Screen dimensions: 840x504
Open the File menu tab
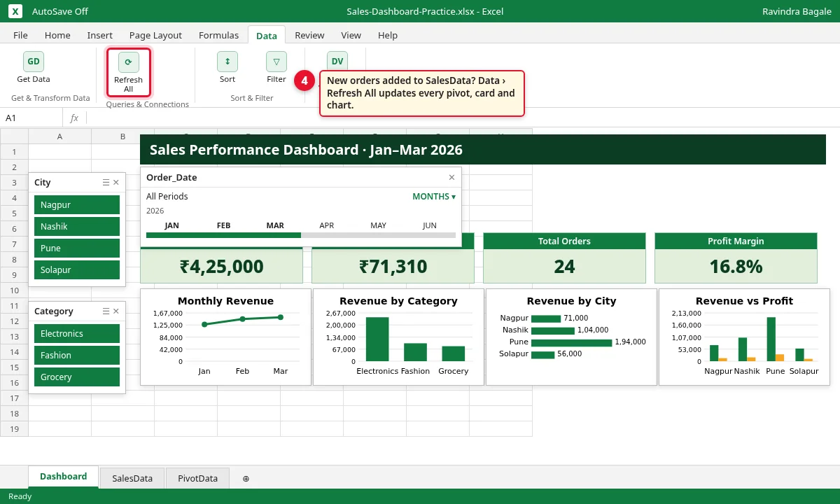(20, 35)
